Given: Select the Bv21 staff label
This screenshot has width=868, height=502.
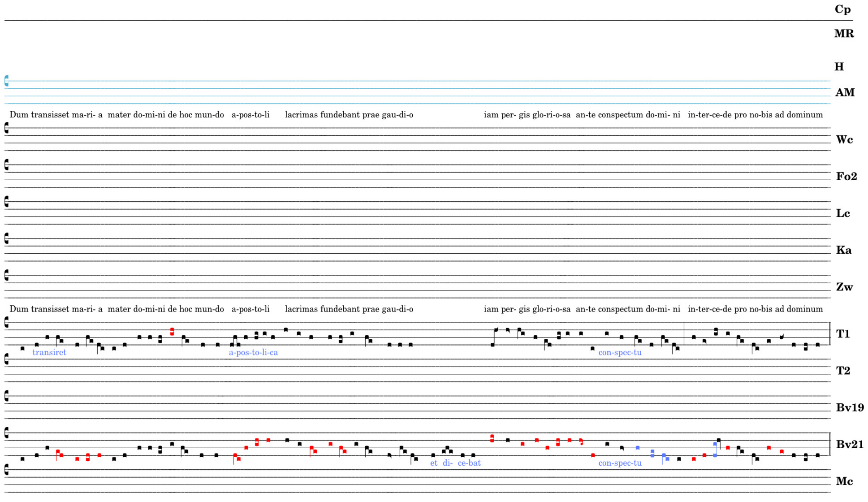Looking at the screenshot, I should 850,445.
